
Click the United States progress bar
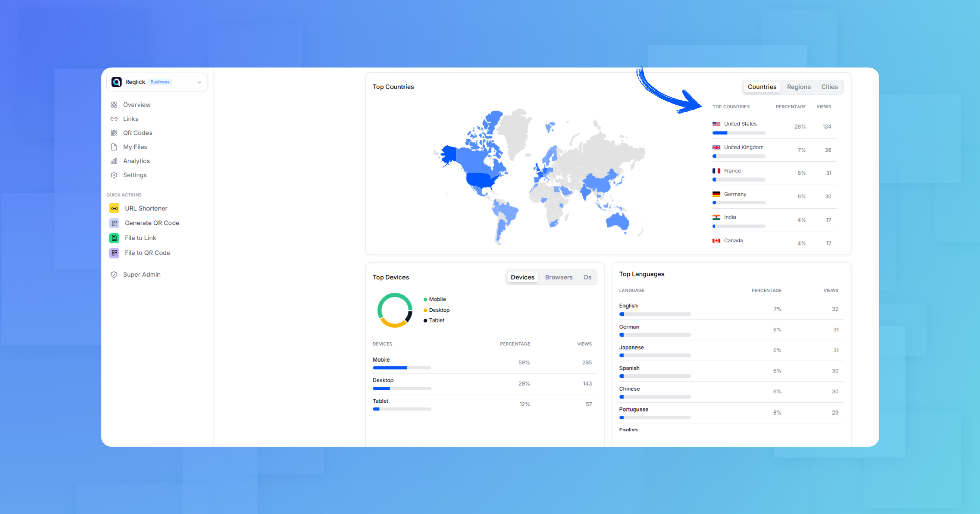click(x=739, y=133)
